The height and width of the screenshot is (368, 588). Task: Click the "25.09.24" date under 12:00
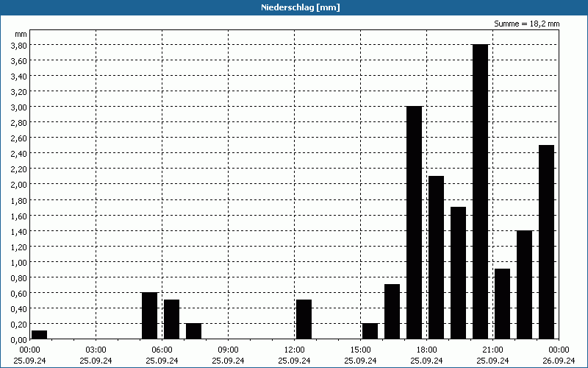(x=295, y=361)
